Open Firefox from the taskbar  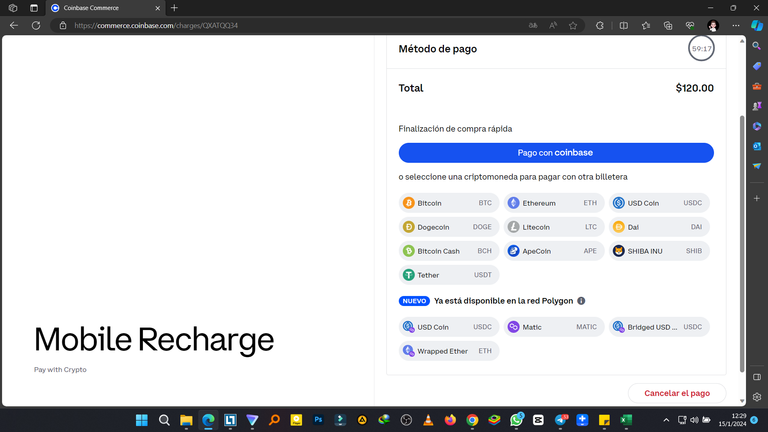[450, 420]
